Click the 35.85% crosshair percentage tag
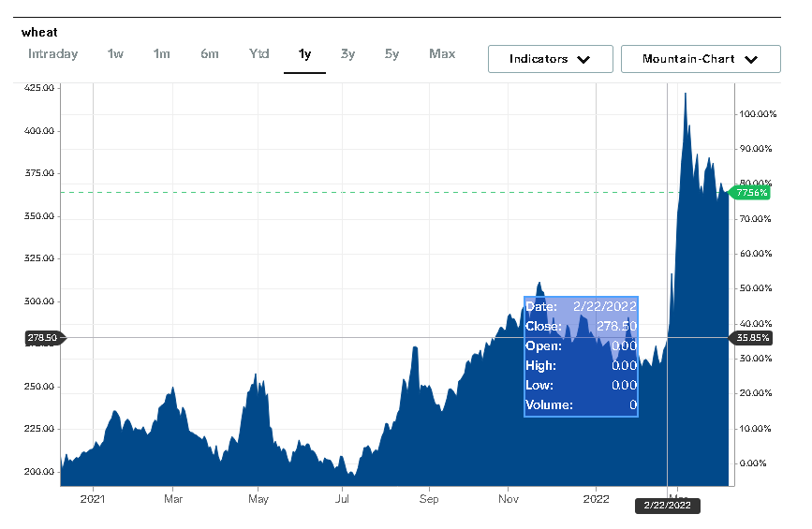 tap(752, 338)
